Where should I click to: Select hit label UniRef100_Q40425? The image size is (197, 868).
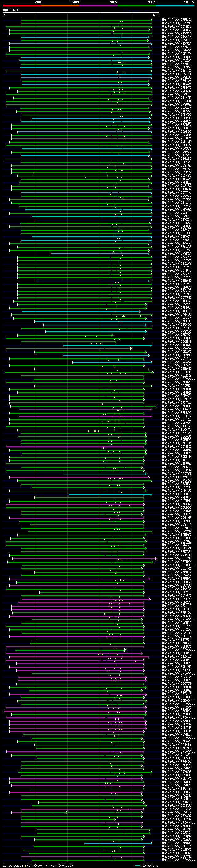(x=177, y=84)
